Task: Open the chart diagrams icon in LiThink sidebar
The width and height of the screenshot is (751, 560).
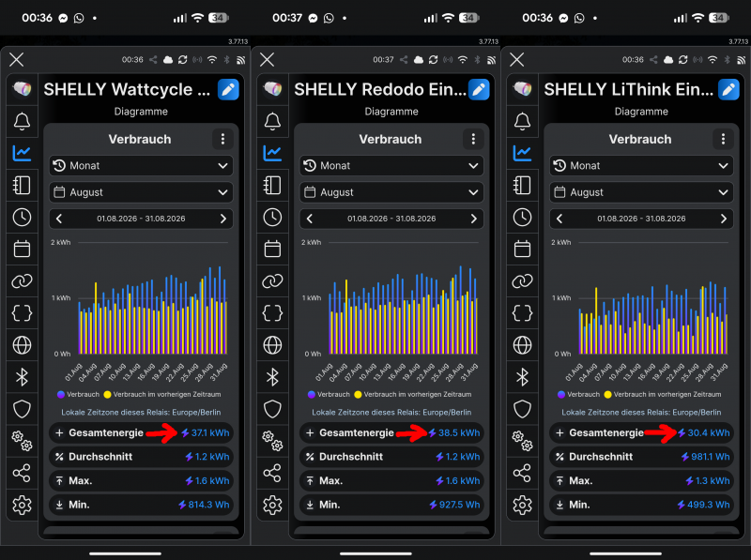Action: pos(523,153)
